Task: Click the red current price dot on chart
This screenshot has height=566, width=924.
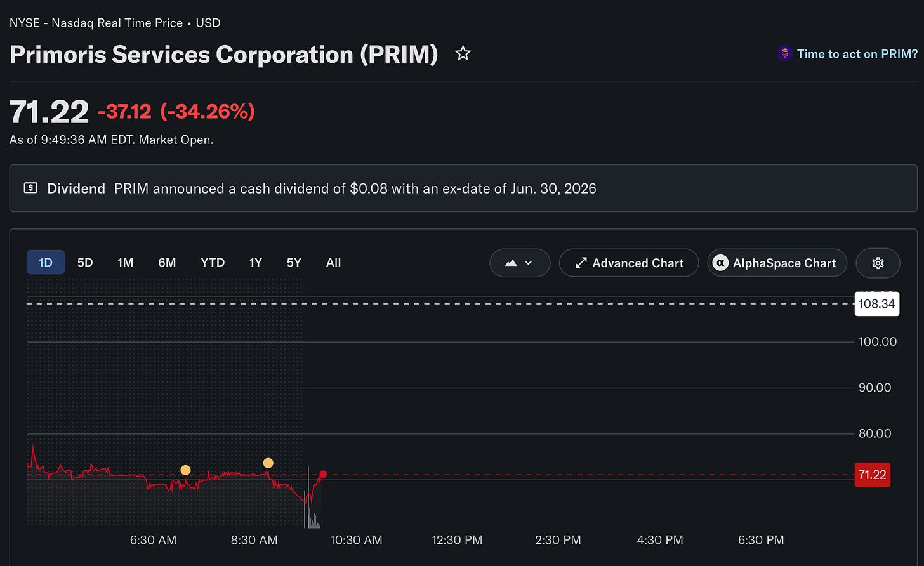Action: pyautogui.click(x=323, y=475)
